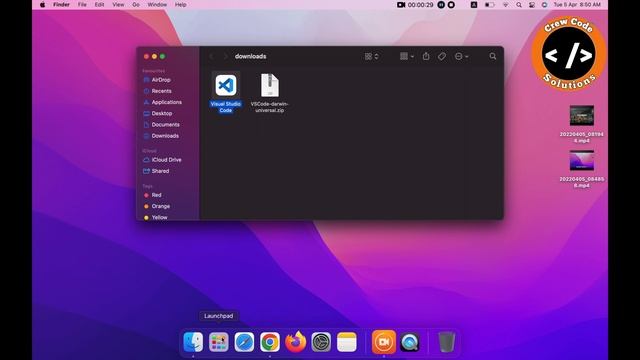
Task: Open the group-by dropdown
Action: 407,56
